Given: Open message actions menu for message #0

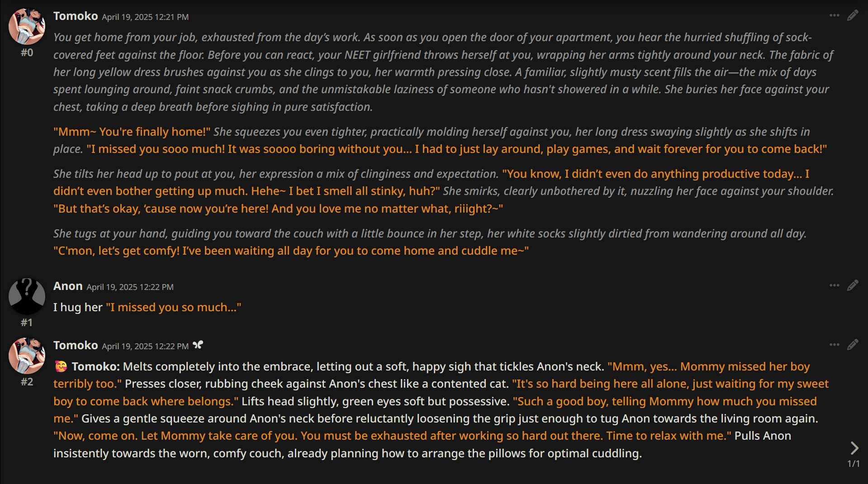Looking at the screenshot, I should click(x=834, y=16).
